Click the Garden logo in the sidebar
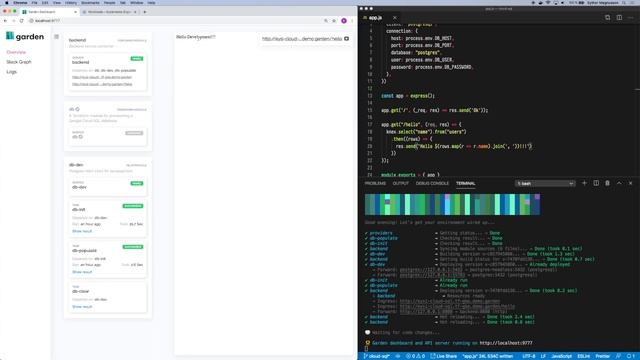Screen dimensions: 640x360 25,36
